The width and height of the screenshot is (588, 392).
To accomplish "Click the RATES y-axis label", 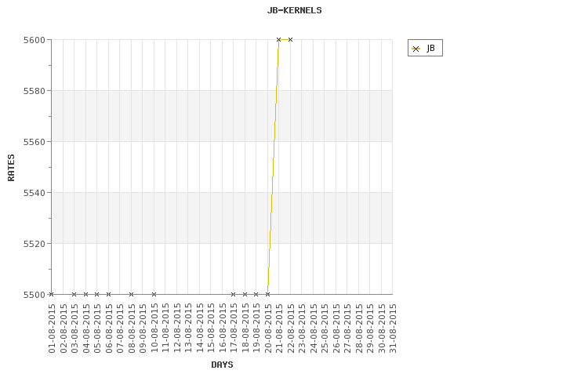I will pyautogui.click(x=11, y=167).
